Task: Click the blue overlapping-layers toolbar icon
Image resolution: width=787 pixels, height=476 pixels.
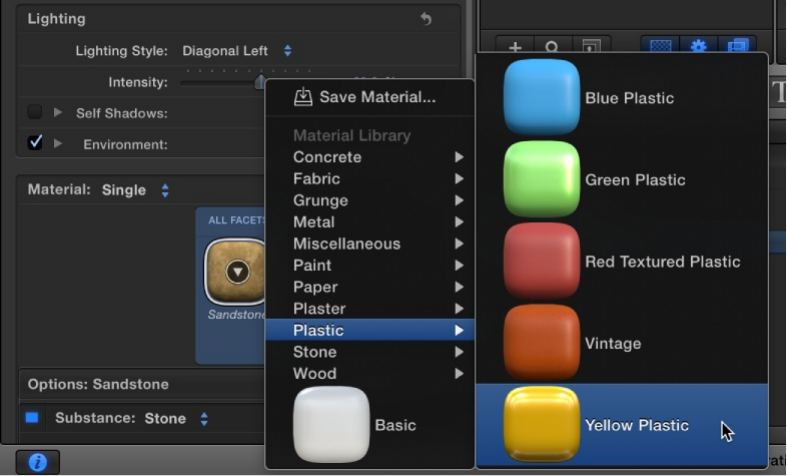Action: tap(737, 47)
